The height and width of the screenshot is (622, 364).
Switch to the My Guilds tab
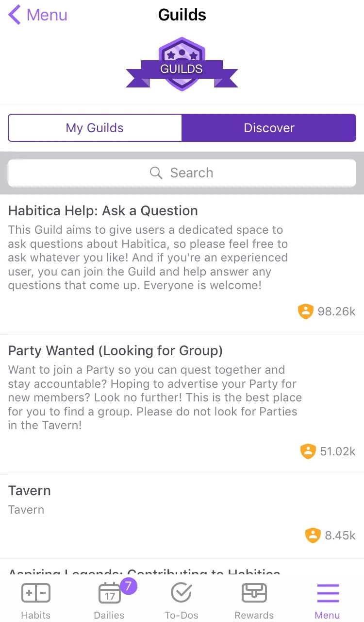coord(95,128)
